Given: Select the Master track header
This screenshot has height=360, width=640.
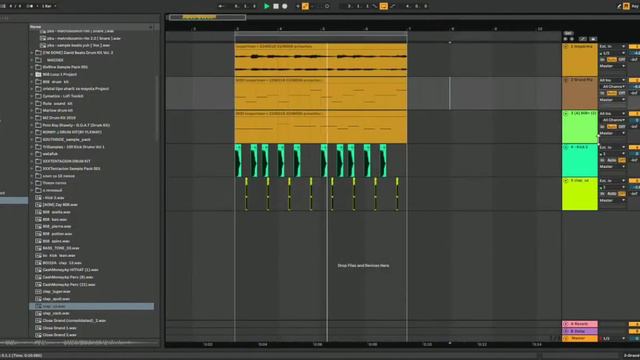Looking at the screenshot, I should click(x=580, y=338).
